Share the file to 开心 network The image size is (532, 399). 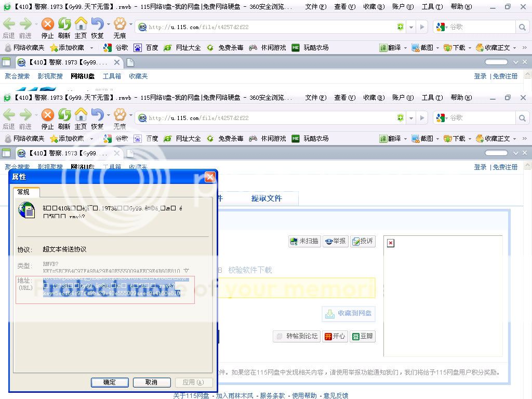335,336
